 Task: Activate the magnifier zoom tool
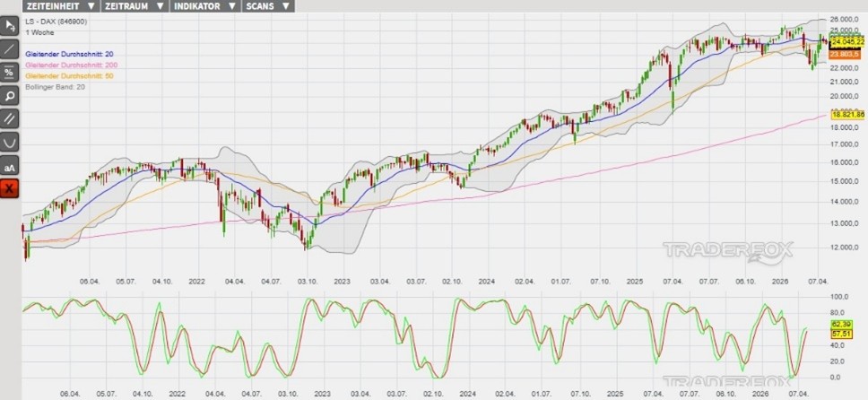(9, 96)
